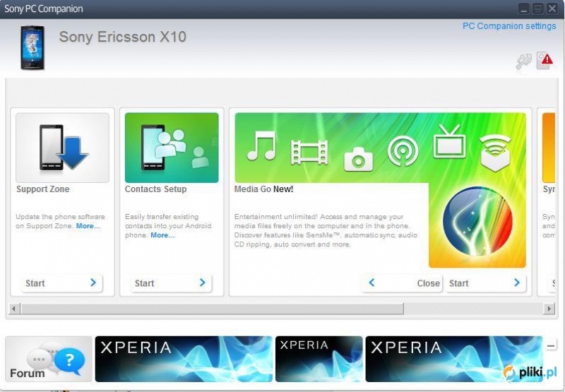
Task: Open More link under Contacts Setup
Action: [162, 235]
